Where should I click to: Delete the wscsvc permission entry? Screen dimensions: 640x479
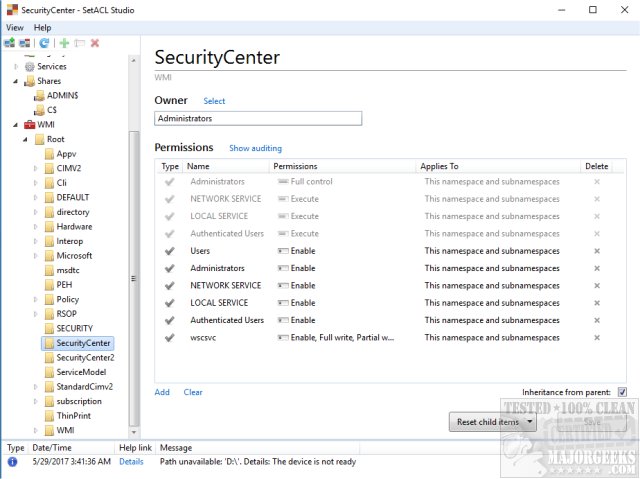(597, 338)
